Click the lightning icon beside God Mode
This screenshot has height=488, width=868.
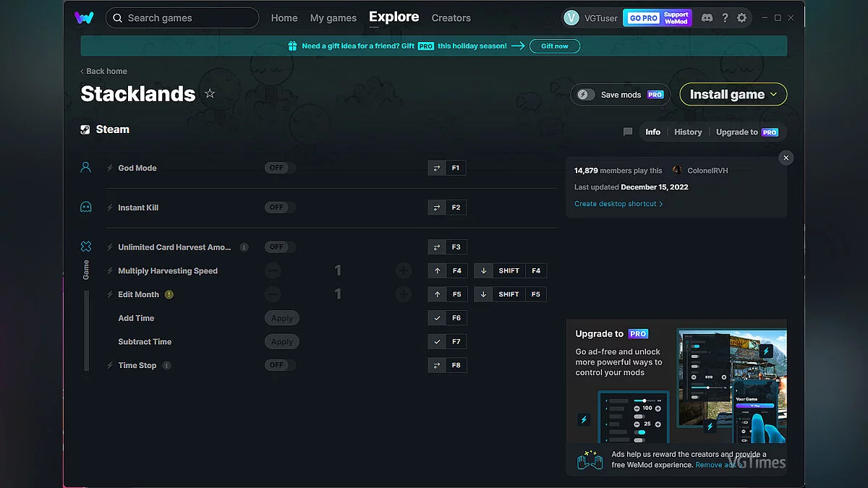[x=110, y=168]
